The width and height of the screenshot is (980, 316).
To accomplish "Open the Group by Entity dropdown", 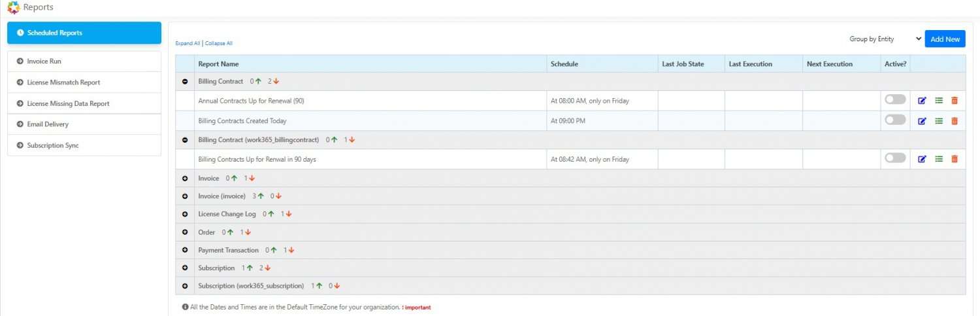I will tap(885, 39).
